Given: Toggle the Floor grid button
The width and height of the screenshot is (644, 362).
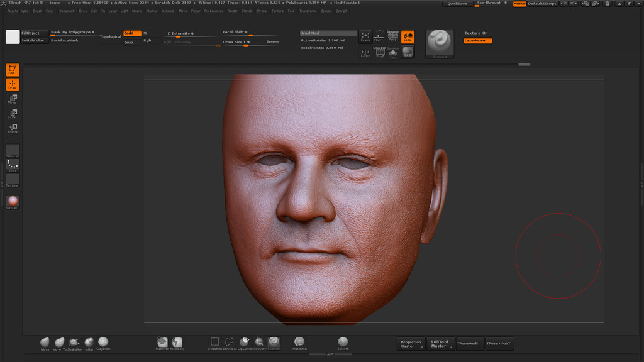Looking at the screenshot, I should (x=378, y=37).
